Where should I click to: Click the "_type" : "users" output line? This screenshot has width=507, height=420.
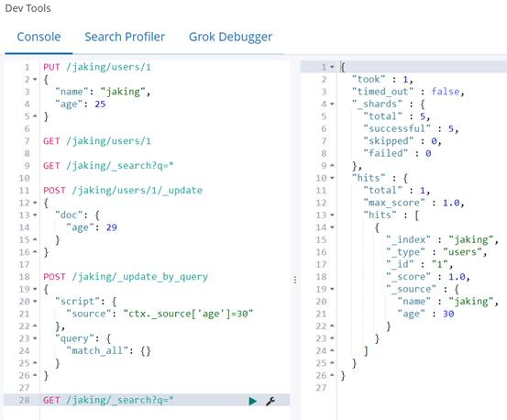tap(436, 252)
